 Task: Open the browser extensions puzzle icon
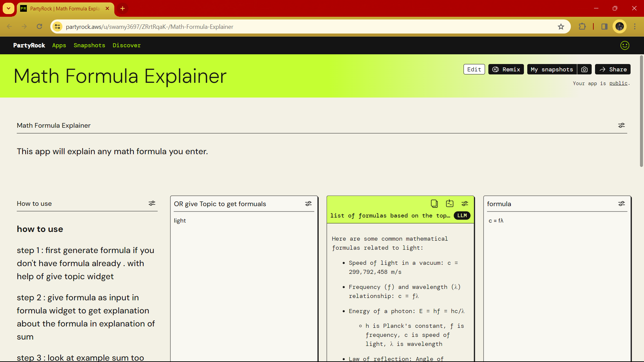583,26
